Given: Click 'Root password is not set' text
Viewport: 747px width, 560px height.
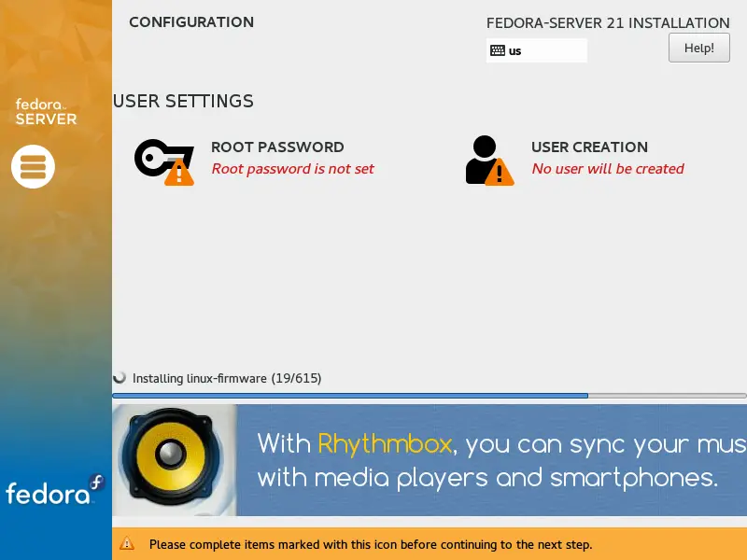Looking at the screenshot, I should (x=292, y=169).
